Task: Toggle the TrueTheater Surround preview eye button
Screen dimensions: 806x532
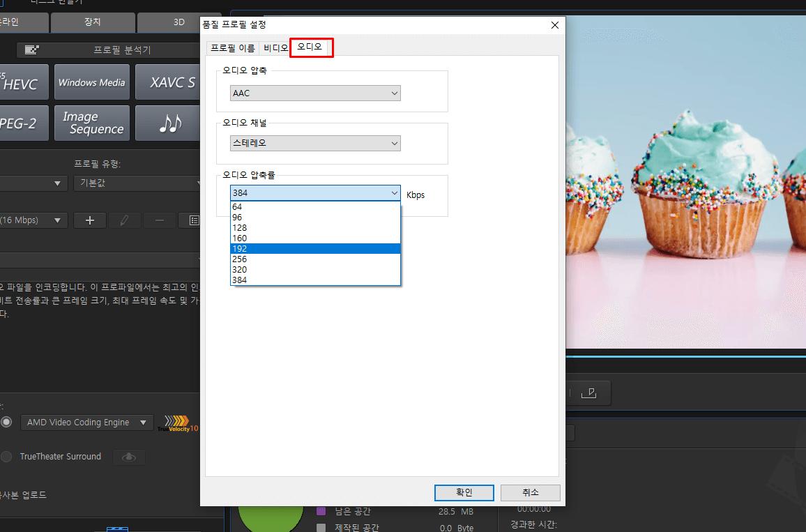Action: pyautogui.click(x=128, y=457)
